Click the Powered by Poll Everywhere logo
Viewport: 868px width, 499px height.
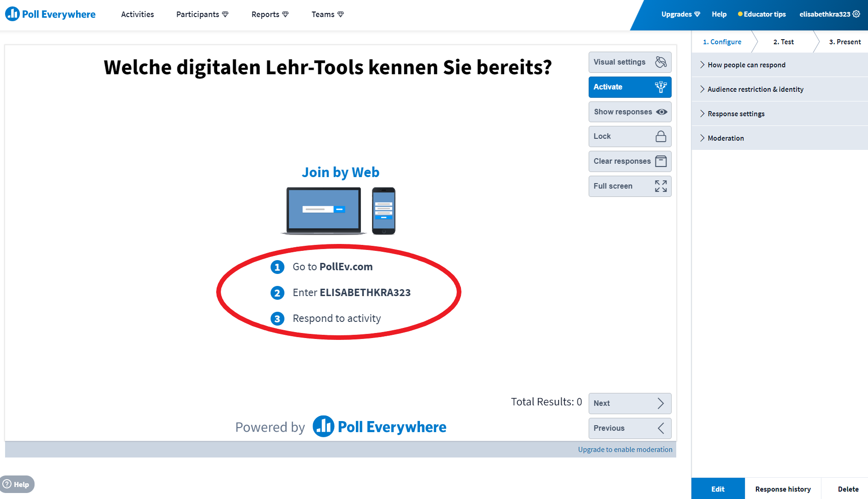(x=379, y=427)
